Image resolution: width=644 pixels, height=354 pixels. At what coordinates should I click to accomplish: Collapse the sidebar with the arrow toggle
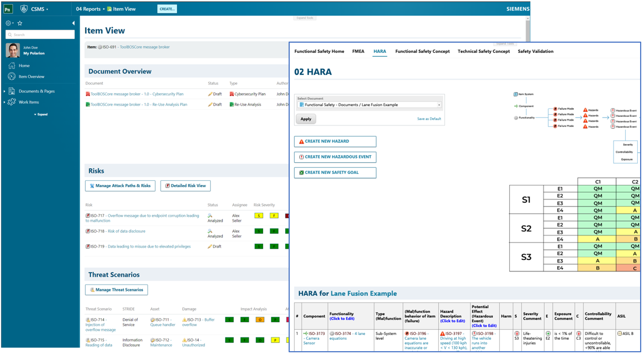click(73, 23)
